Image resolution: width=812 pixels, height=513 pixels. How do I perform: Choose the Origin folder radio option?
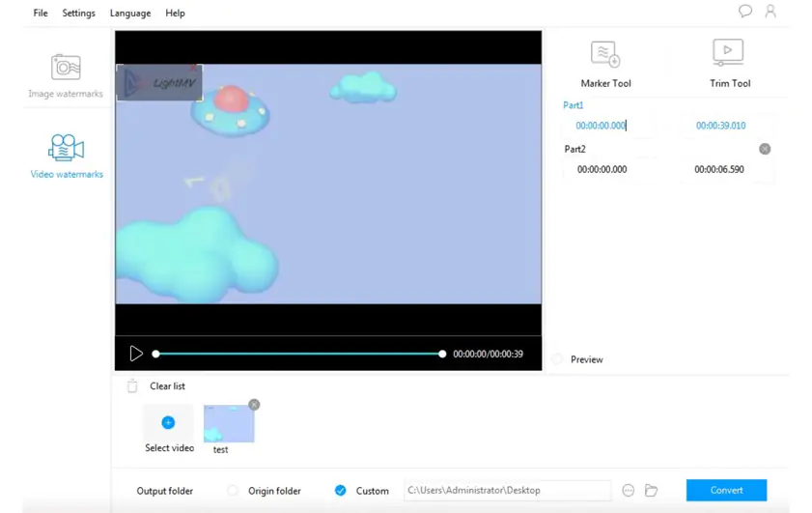pyautogui.click(x=233, y=490)
